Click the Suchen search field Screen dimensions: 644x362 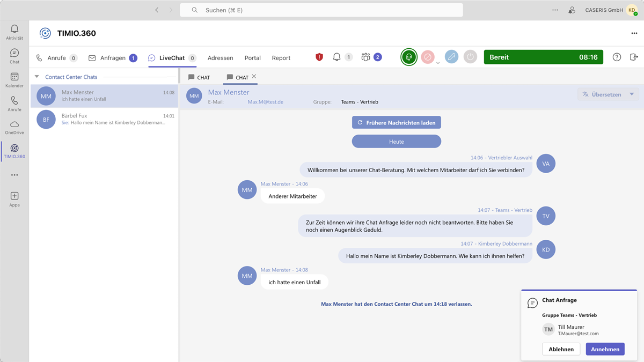coord(322,10)
